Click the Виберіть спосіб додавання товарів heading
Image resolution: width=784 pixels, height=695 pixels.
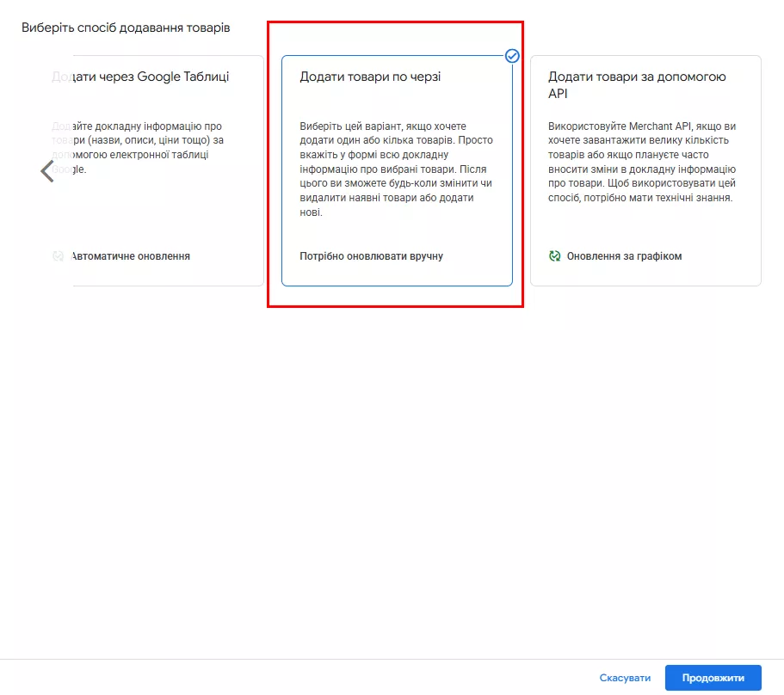(126, 28)
